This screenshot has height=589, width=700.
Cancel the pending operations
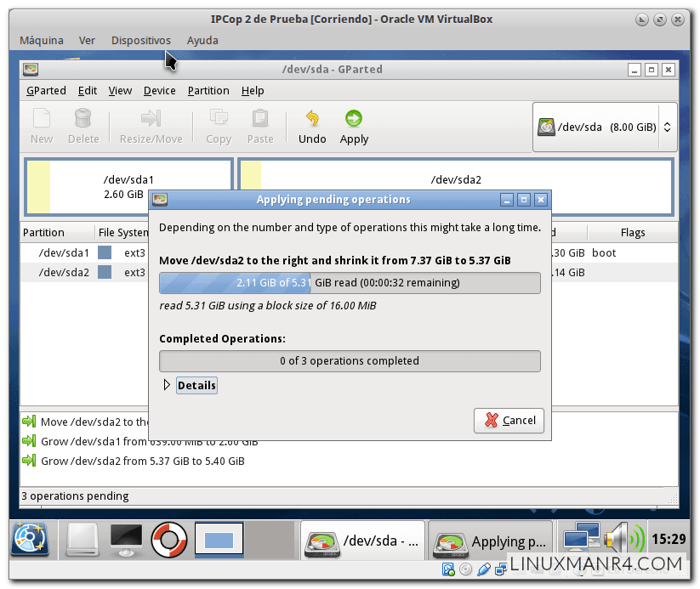(x=509, y=421)
